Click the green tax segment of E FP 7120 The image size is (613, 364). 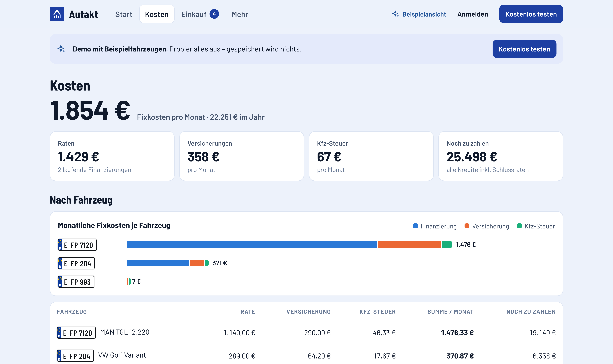447,245
